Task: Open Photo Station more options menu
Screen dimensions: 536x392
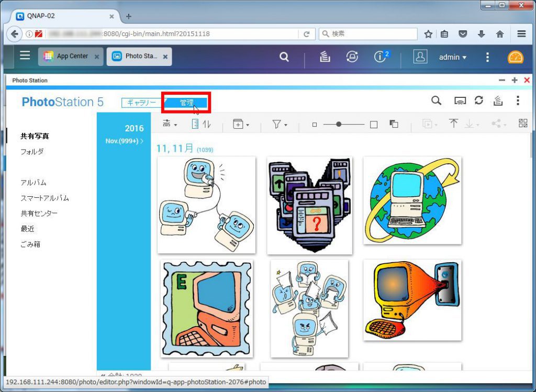Action: [518, 100]
